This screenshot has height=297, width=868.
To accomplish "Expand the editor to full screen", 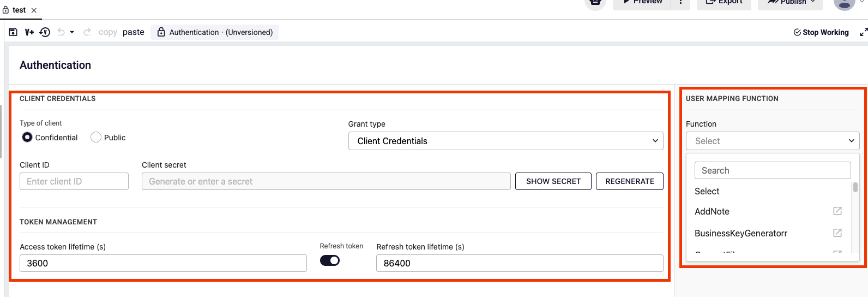I will (863, 32).
